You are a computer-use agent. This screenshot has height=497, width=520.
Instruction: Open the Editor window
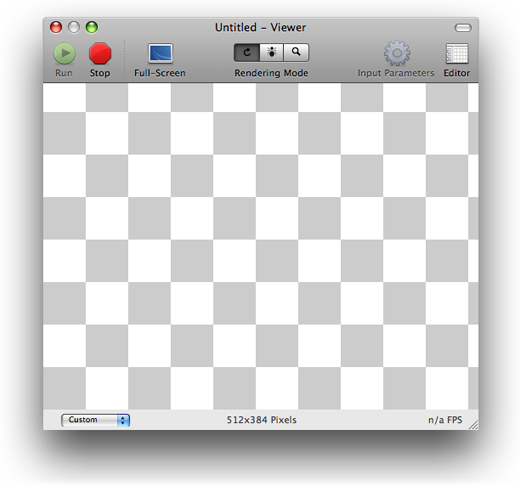tap(457, 53)
